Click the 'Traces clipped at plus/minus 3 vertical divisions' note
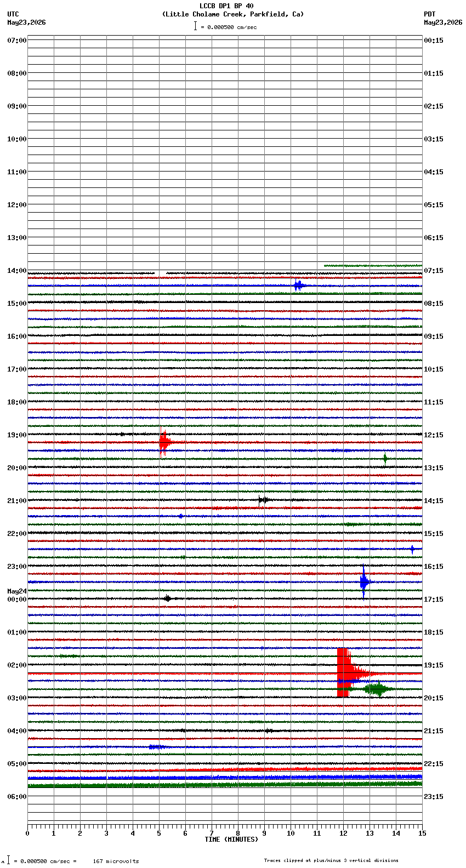The width and height of the screenshot is (466, 868). pos(331,860)
